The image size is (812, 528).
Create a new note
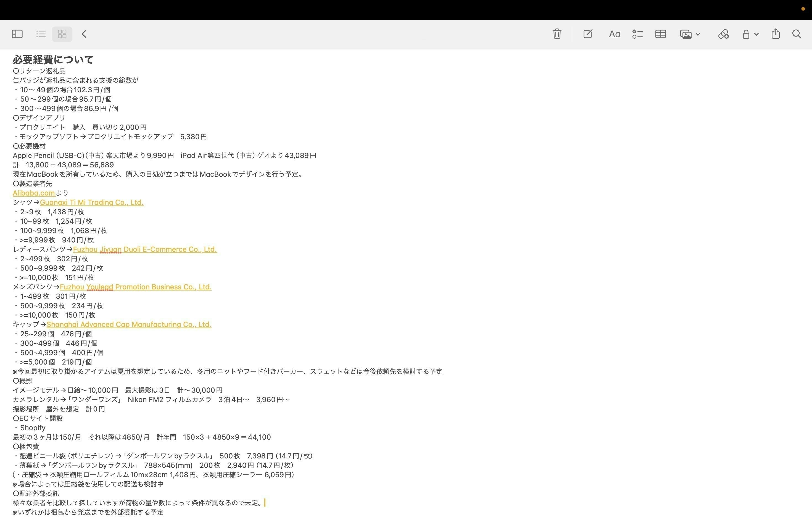click(587, 34)
